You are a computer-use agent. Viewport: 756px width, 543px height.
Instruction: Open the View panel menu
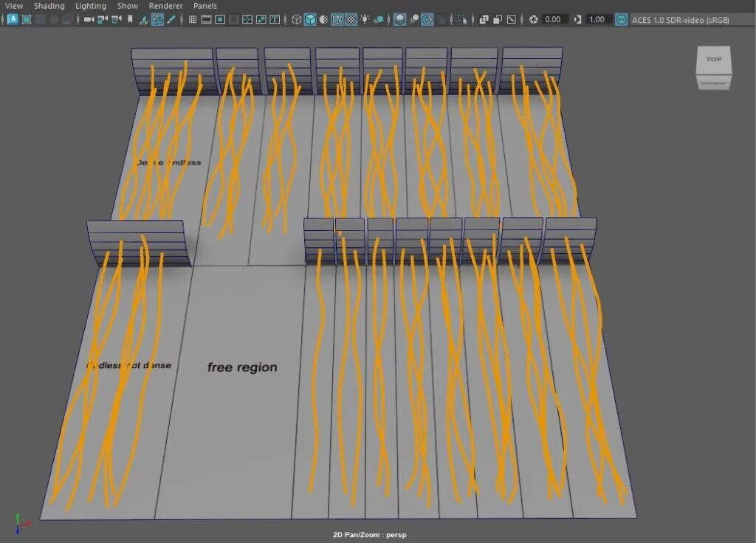(13, 6)
